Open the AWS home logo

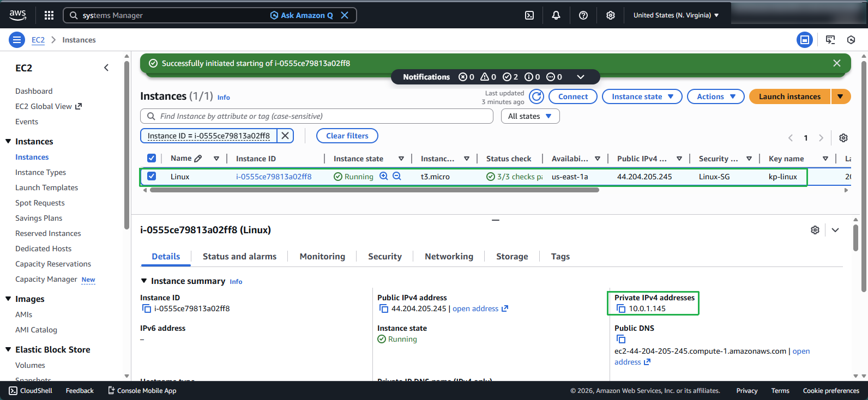[17, 15]
